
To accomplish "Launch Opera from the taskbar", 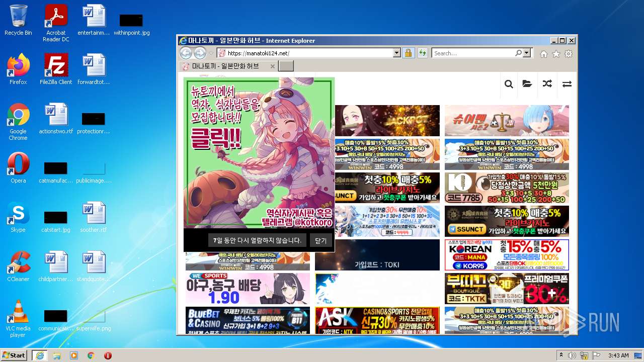I will click(x=108, y=355).
